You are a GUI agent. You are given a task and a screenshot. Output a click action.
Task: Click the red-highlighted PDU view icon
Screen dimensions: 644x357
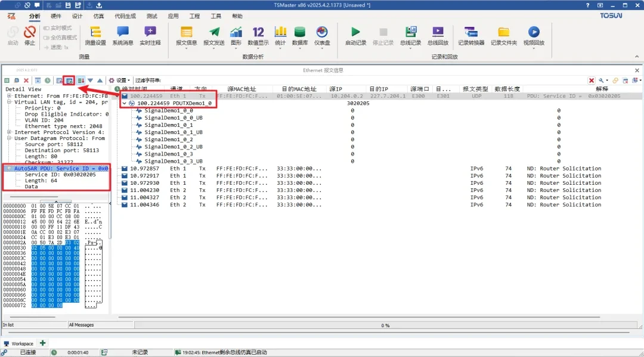pos(70,80)
